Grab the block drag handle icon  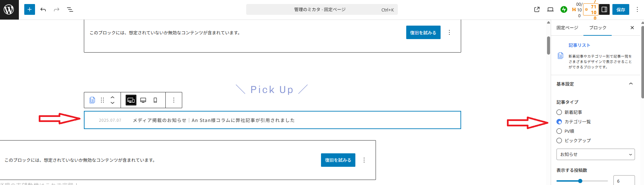(x=102, y=100)
